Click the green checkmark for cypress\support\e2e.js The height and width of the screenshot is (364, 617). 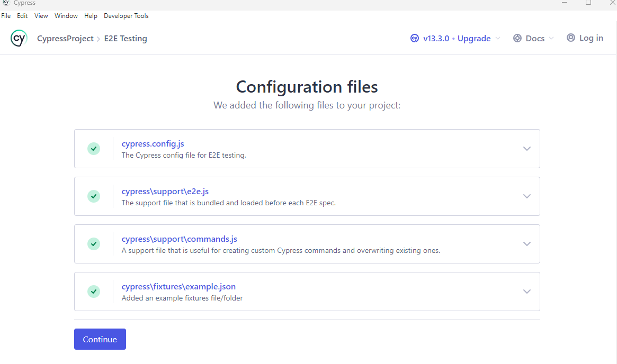click(x=94, y=196)
